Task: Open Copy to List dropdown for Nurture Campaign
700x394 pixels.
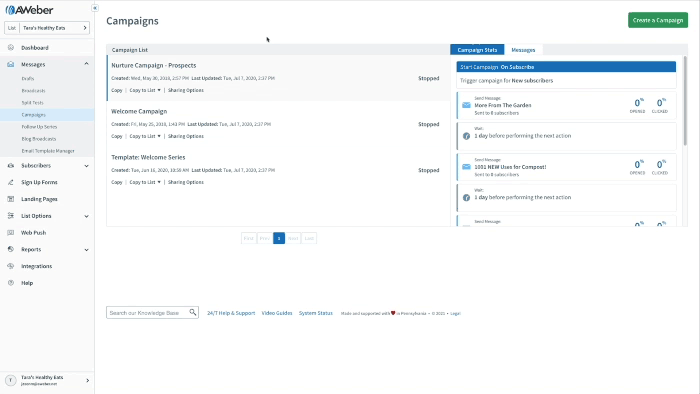Action: click(145, 90)
